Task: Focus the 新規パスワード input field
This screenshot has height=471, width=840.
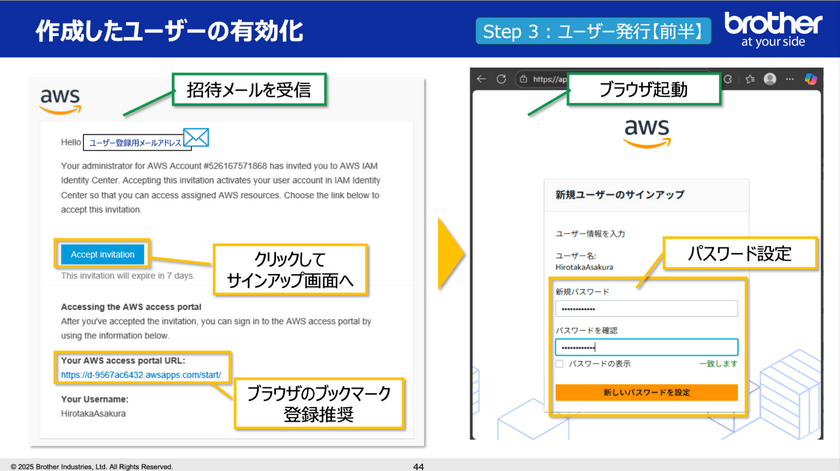Action: (x=646, y=309)
